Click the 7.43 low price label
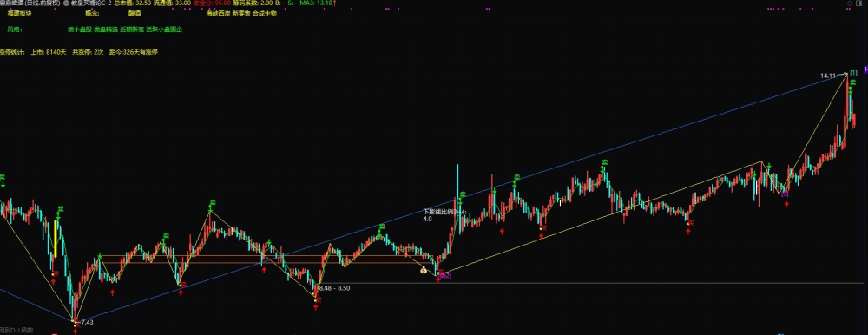The image size is (868, 335). pyautogui.click(x=88, y=322)
